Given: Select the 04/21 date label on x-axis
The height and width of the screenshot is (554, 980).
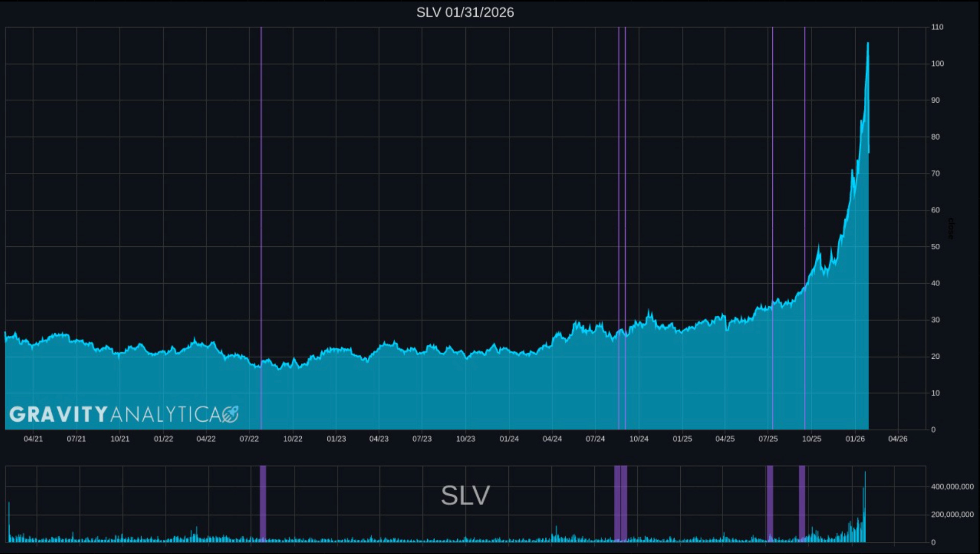Looking at the screenshot, I should (33, 439).
